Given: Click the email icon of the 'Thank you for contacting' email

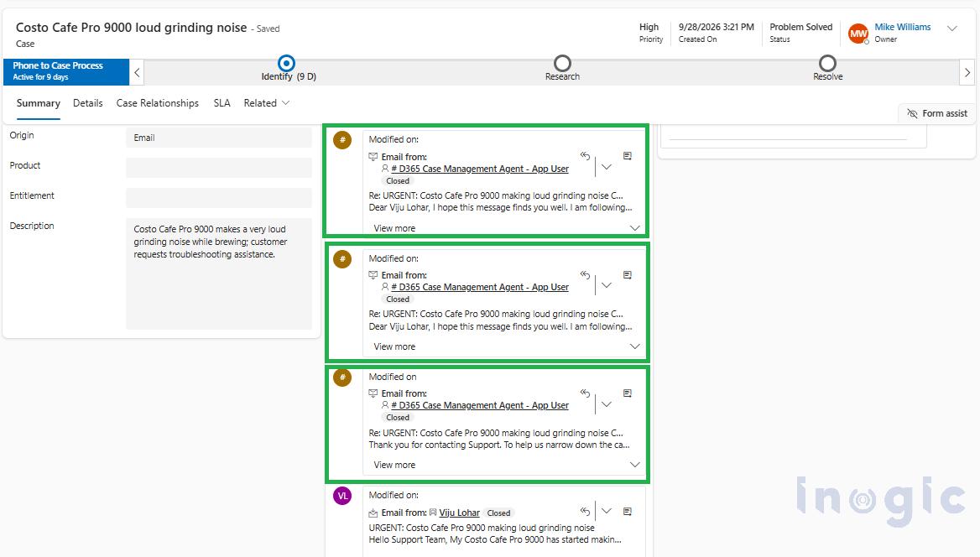Looking at the screenshot, I should [373, 393].
